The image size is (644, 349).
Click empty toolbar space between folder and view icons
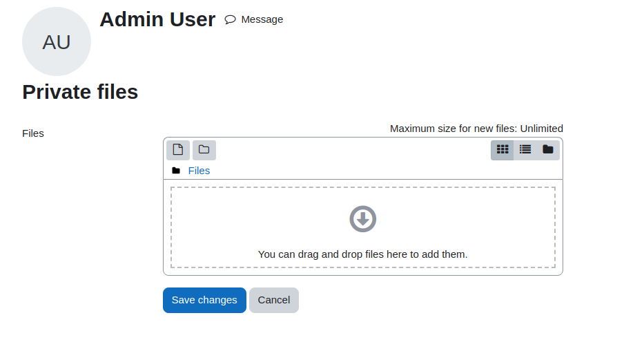tap(353, 150)
